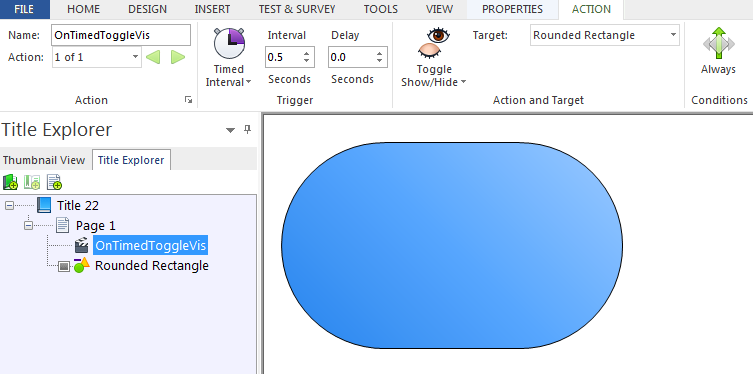The width and height of the screenshot is (753, 374).
Task: Collapse the Title 22 tree node
Action: [10, 205]
